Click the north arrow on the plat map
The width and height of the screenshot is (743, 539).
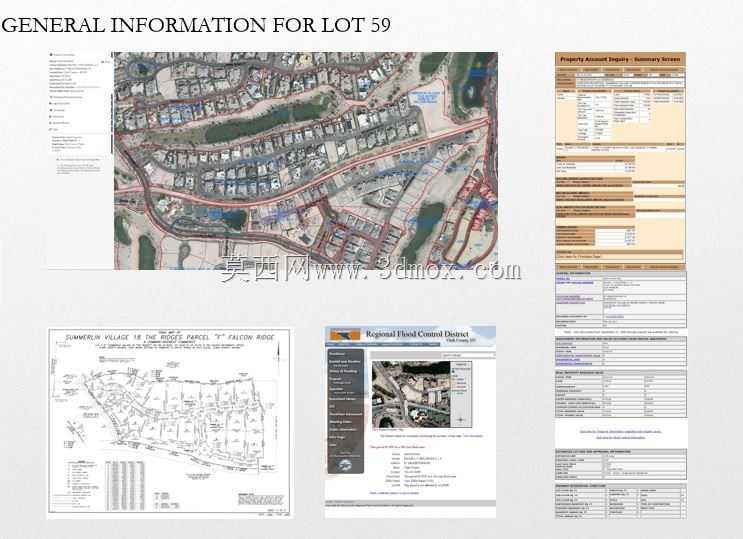pos(280,352)
